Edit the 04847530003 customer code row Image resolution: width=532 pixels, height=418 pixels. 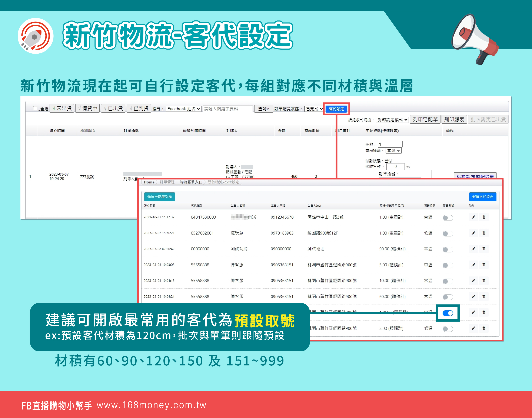point(473,217)
